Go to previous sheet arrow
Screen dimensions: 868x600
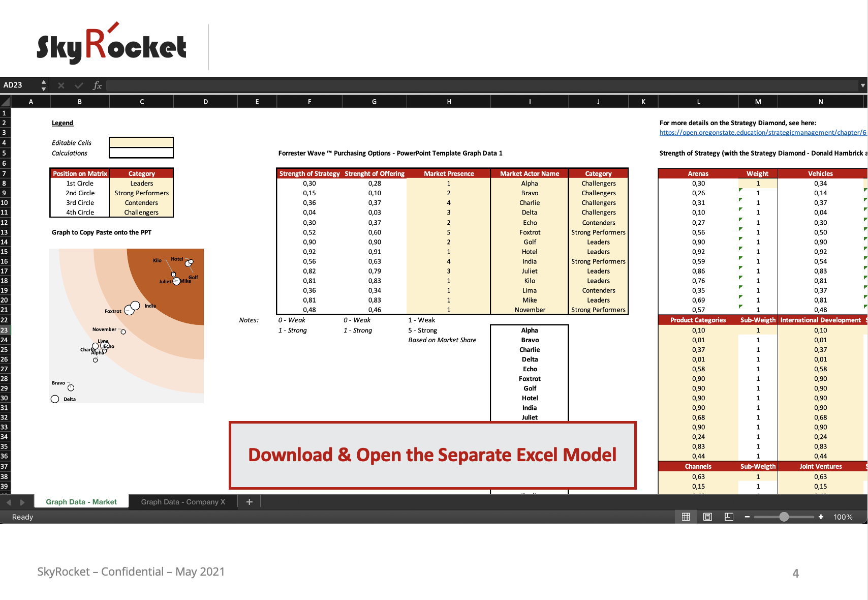9,502
